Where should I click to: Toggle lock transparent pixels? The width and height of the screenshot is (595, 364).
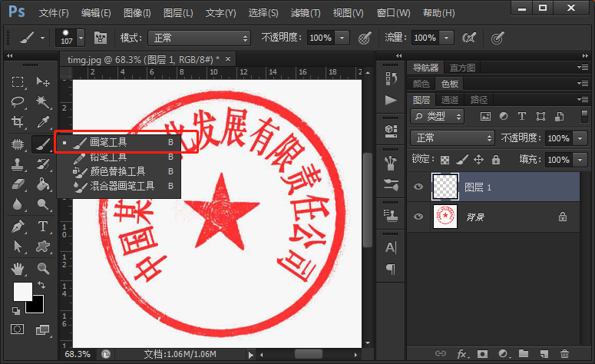click(x=445, y=160)
